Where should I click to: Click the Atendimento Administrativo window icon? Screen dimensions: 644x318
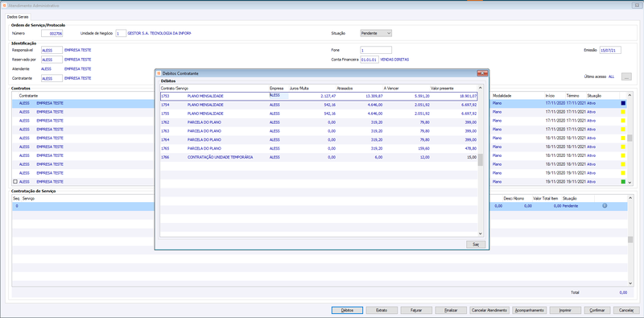5,6
